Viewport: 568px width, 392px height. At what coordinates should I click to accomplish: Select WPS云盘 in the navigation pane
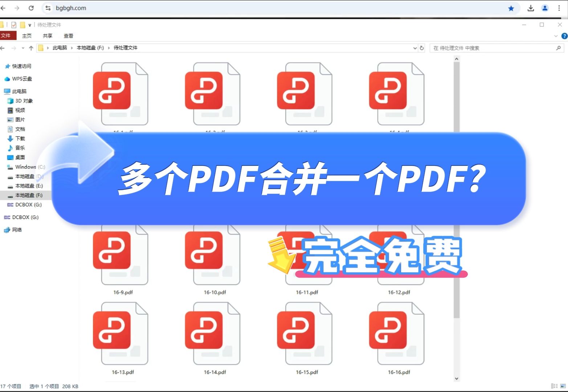pos(18,79)
